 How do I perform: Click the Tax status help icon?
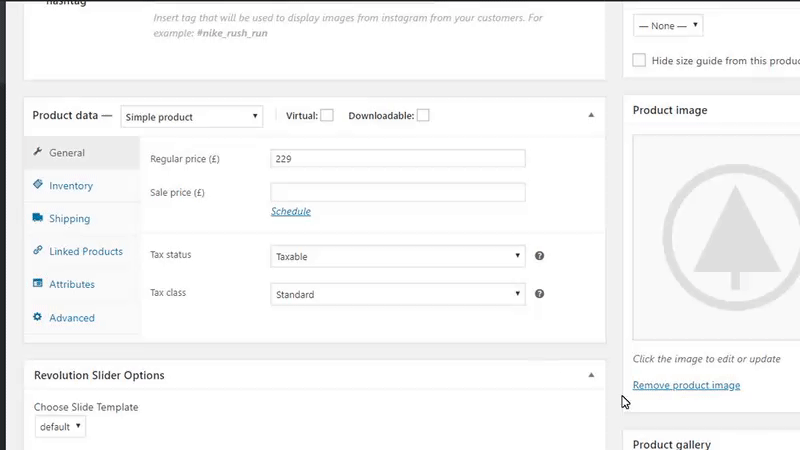pyautogui.click(x=540, y=256)
